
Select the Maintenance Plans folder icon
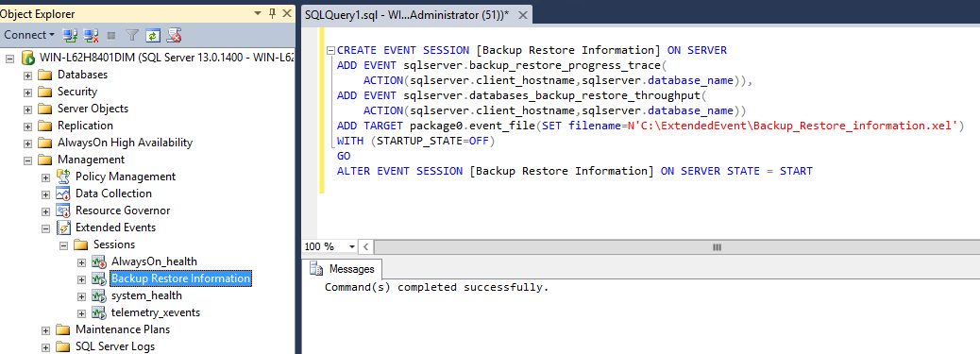tap(62, 329)
